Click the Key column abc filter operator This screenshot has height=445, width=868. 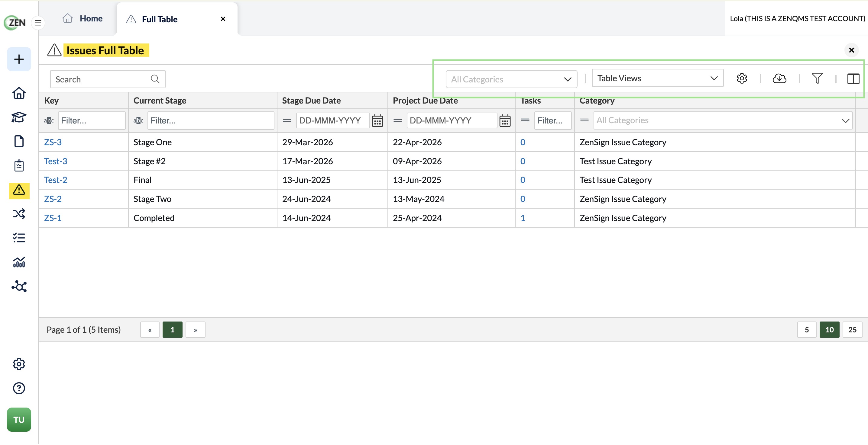49,121
